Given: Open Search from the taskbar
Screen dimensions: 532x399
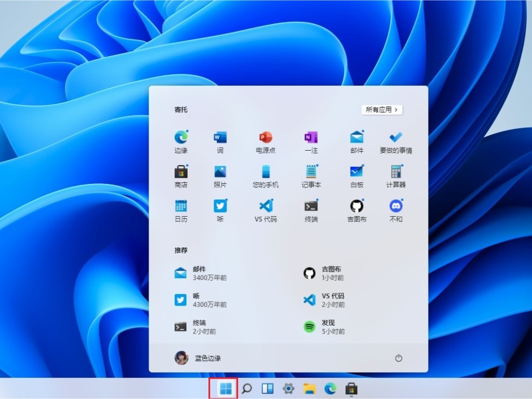Looking at the screenshot, I should click(246, 388).
